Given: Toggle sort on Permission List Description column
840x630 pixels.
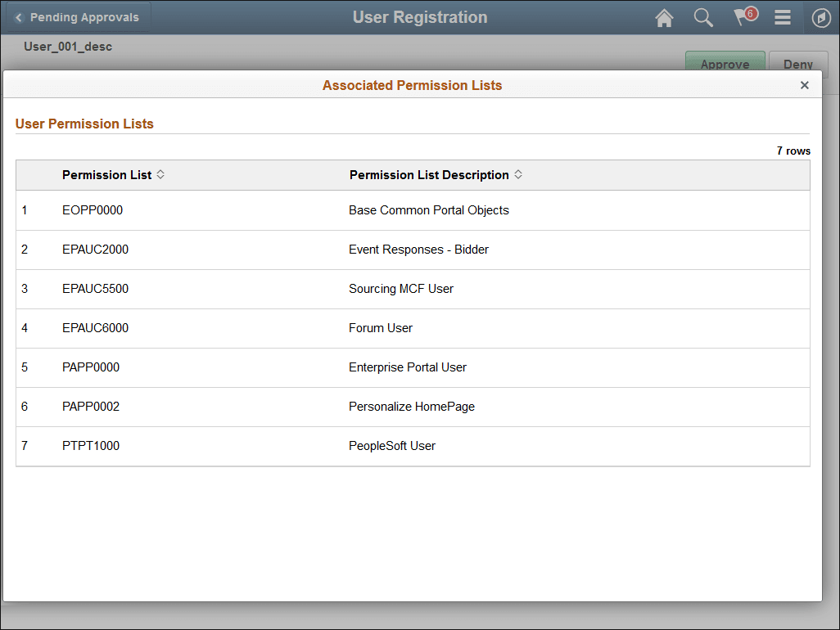Looking at the screenshot, I should [518, 174].
